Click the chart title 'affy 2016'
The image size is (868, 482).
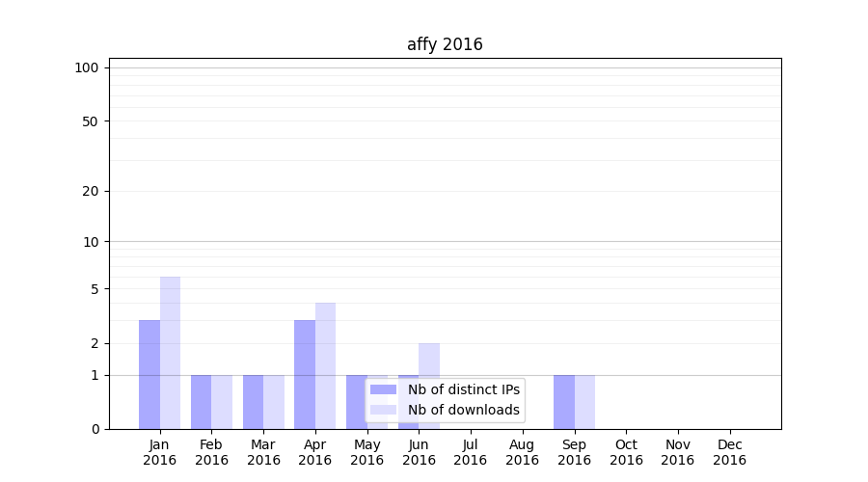point(445,44)
